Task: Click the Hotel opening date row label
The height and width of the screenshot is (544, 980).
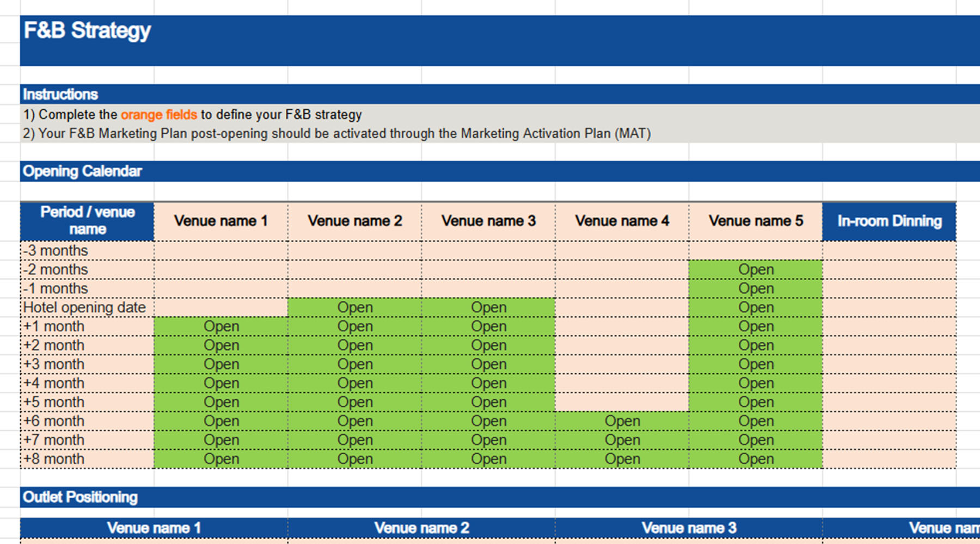Action: coord(87,308)
